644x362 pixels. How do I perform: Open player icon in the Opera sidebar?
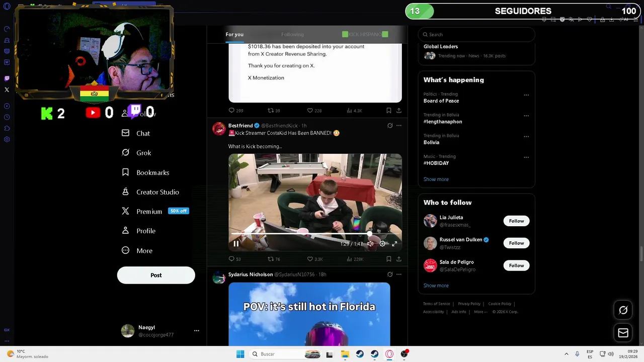pyautogui.click(x=7, y=106)
